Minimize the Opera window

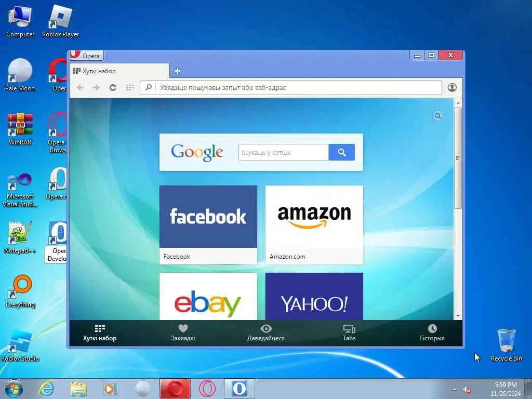[x=417, y=55]
